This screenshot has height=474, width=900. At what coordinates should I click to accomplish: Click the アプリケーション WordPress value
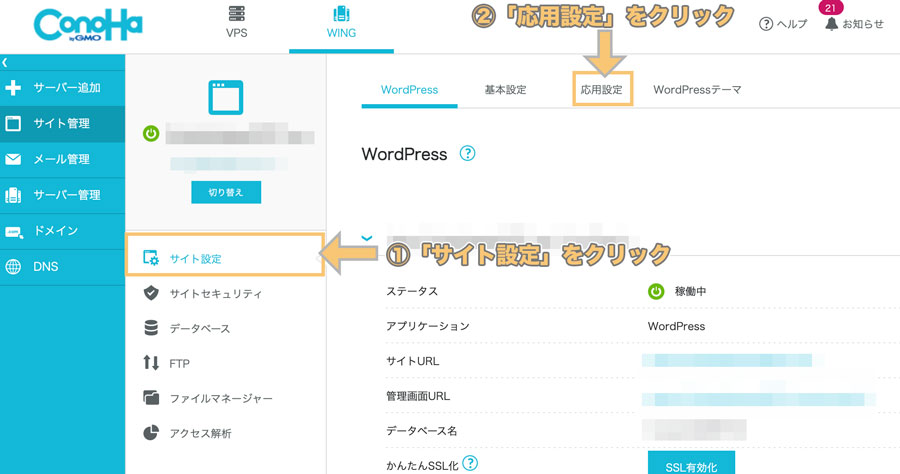tap(676, 327)
